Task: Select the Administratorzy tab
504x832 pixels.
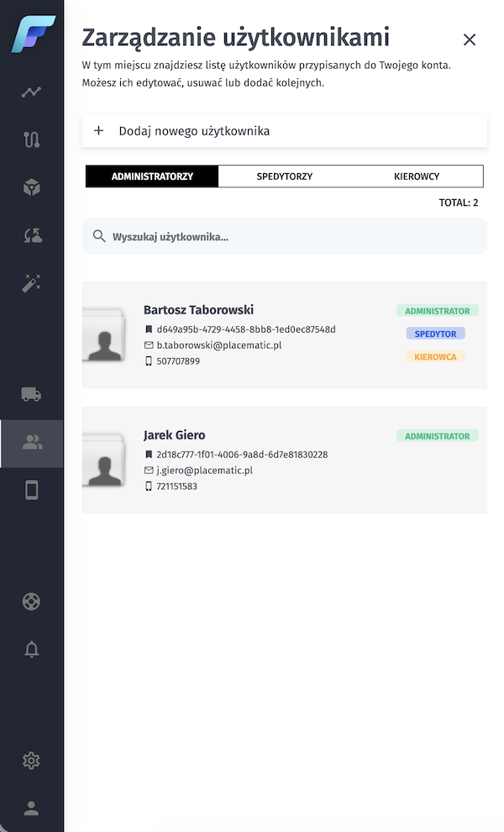Action: point(153,176)
